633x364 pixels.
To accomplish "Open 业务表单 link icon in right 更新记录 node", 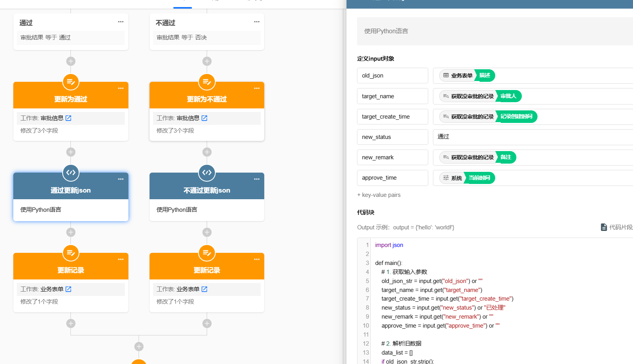I will [x=204, y=289].
